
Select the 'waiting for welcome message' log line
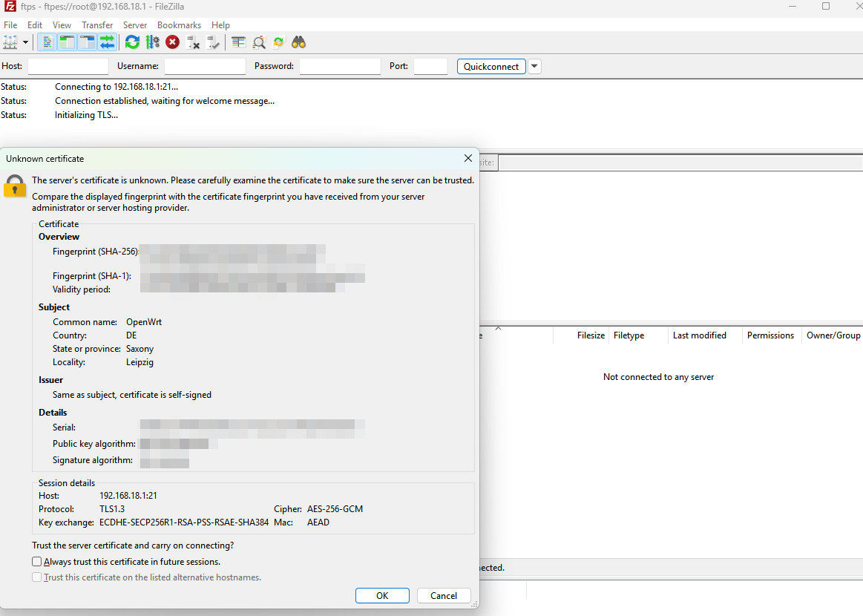tap(165, 101)
